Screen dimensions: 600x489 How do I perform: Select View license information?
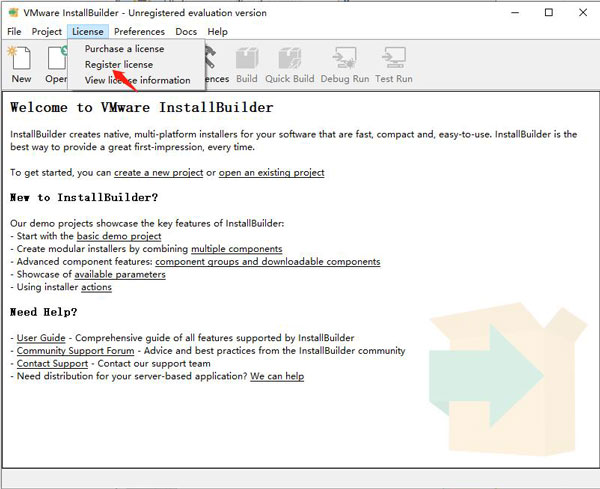click(x=136, y=80)
